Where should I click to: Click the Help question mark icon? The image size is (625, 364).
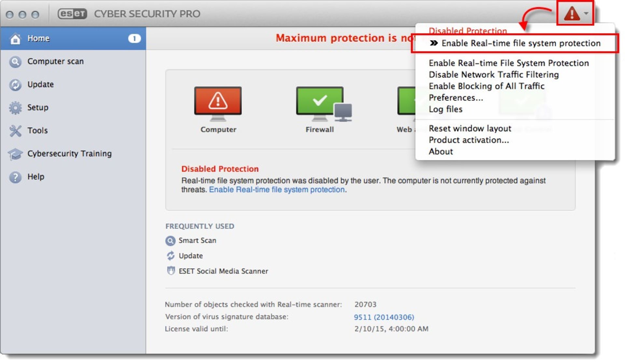coord(15,177)
